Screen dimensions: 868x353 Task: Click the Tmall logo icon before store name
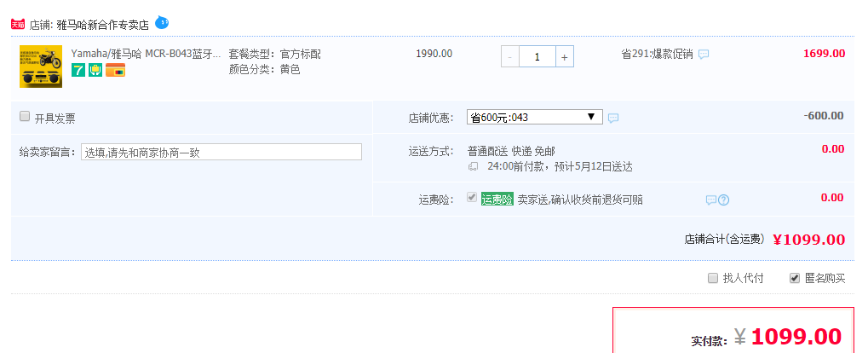(x=18, y=25)
